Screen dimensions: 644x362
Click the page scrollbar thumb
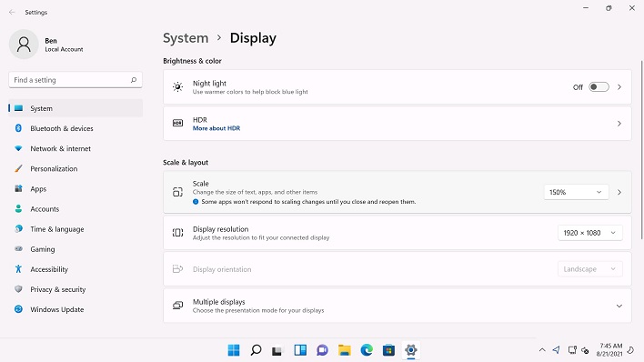pyautogui.click(x=641, y=150)
